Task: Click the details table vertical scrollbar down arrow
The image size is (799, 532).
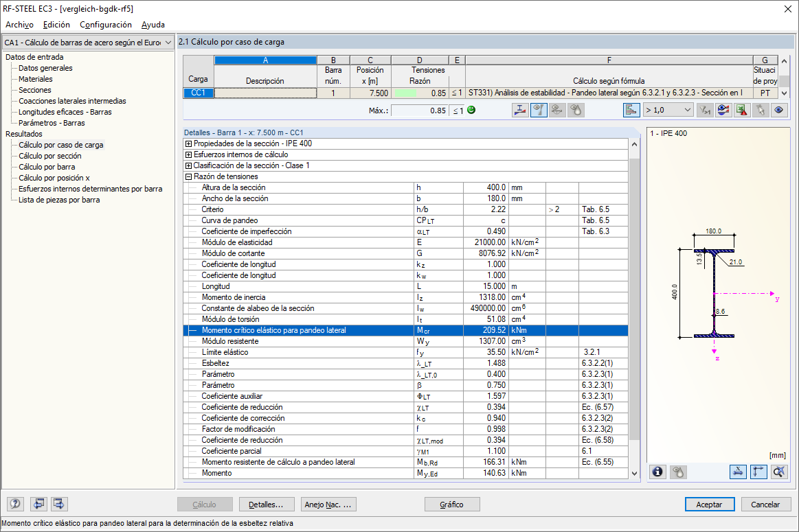Action: pos(634,473)
